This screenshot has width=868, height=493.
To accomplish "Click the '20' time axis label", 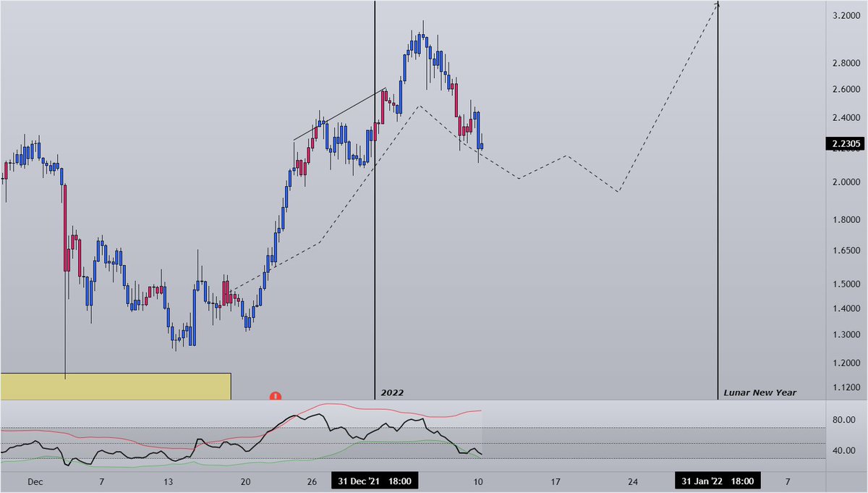I will click(x=246, y=481).
